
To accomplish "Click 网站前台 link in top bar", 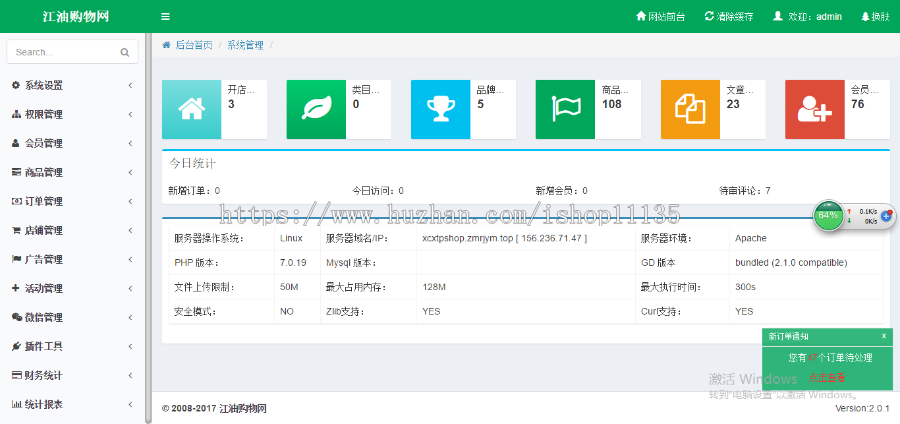I will click(x=661, y=17).
